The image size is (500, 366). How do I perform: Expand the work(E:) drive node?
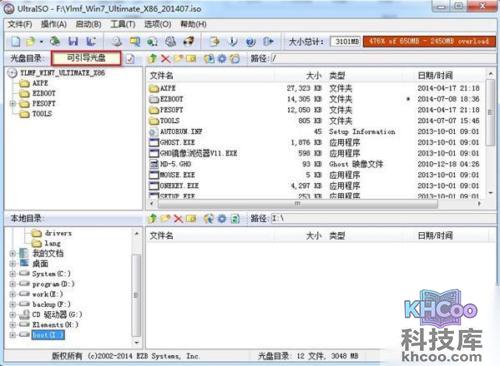[x=12, y=294]
